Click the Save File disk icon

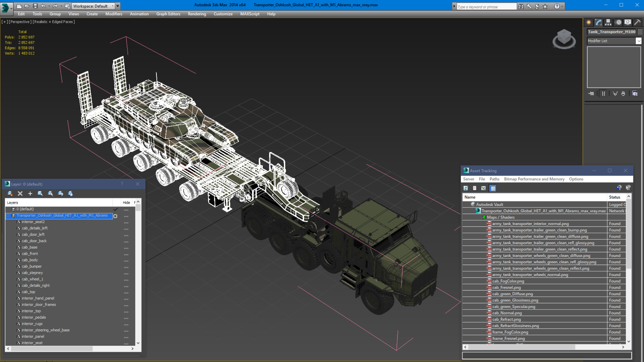click(x=35, y=6)
